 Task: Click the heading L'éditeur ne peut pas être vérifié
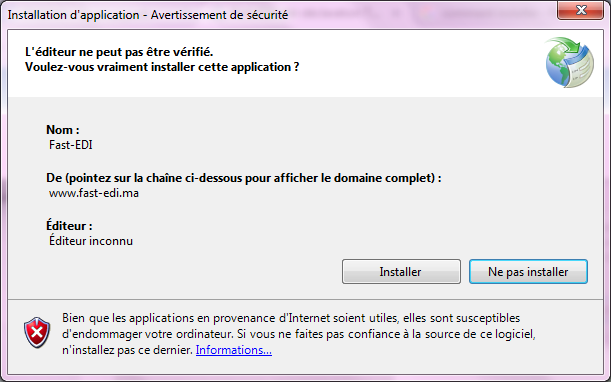(x=119, y=51)
